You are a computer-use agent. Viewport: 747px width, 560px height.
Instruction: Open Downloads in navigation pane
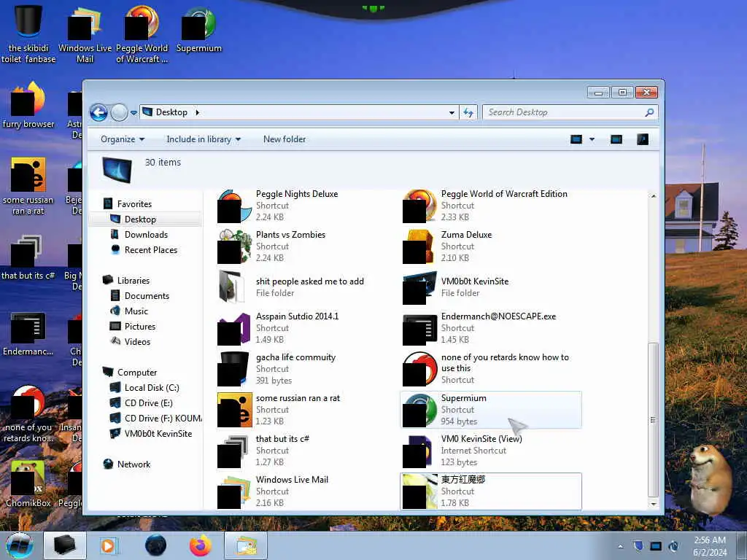coord(146,234)
